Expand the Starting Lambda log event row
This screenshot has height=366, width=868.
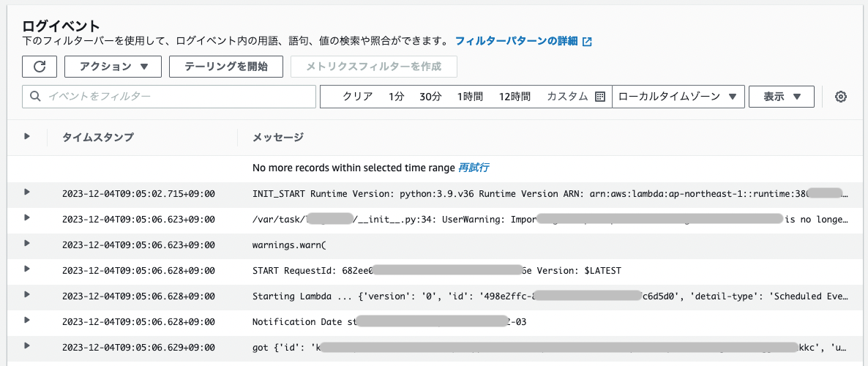coord(27,294)
